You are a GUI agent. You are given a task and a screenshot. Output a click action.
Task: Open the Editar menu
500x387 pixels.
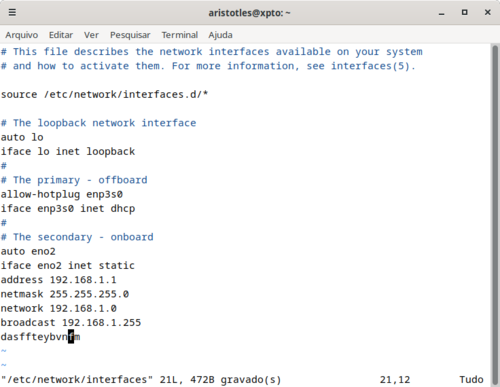pyautogui.click(x=61, y=35)
